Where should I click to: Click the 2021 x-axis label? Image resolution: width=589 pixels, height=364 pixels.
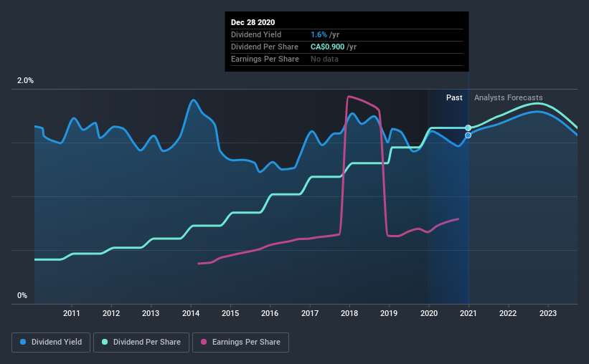[x=468, y=313]
